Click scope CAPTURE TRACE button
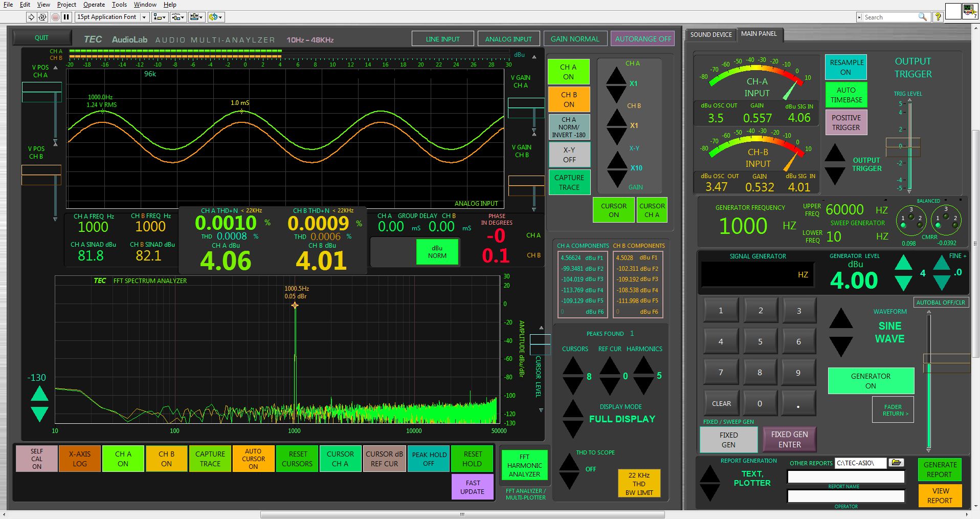The height and width of the screenshot is (519, 980). (569, 182)
